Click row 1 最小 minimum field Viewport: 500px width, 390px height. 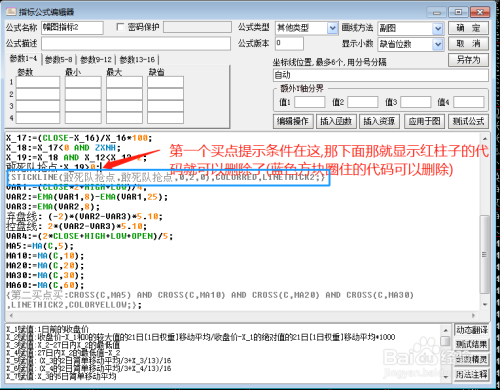(x=83, y=82)
